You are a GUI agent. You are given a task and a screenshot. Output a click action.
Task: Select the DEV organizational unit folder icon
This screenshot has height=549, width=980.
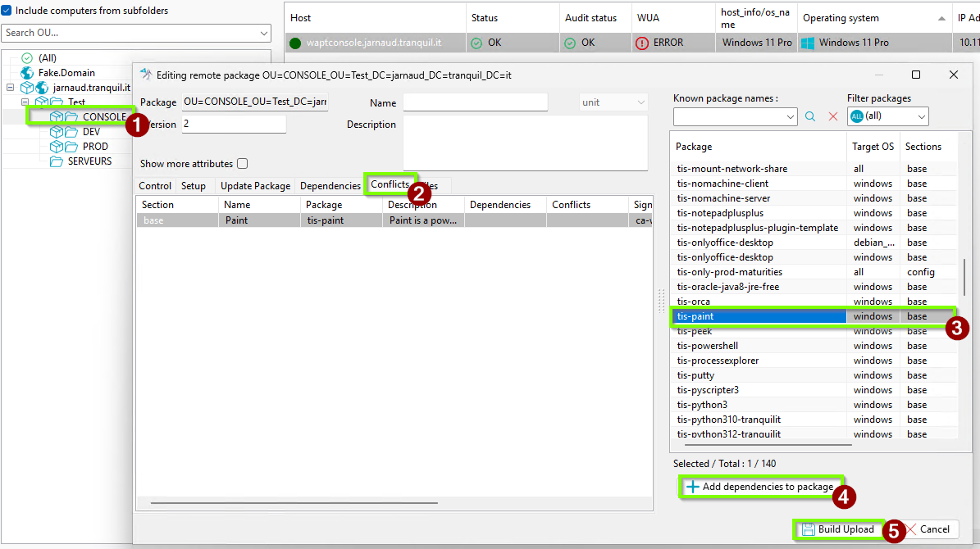tap(71, 132)
